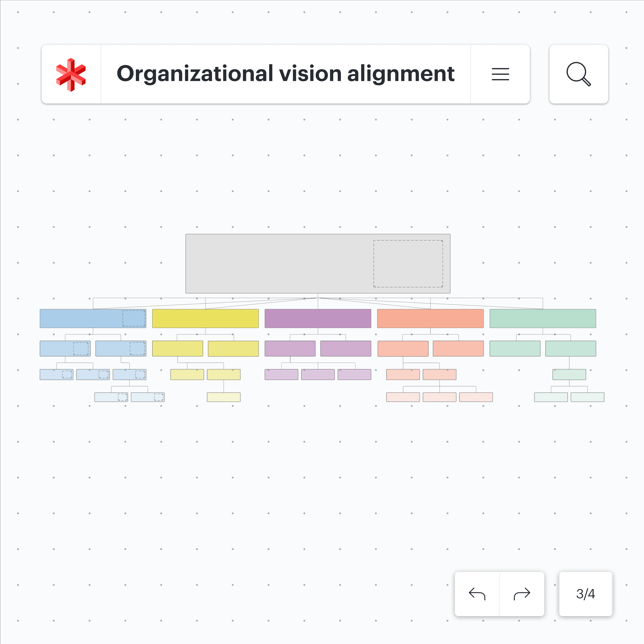Image resolution: width=644 pixels, height=644 pixels.
Task: Click the Organizational vision alignment title
Action: [285, 74]
